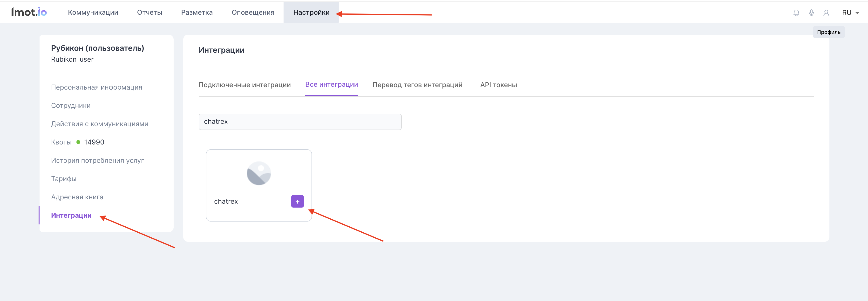Image resolution: width=868 pixels, height=301 pixels.
Task: Switch to API токены tab
Action: pyautogui.click(x=498, y=85)
